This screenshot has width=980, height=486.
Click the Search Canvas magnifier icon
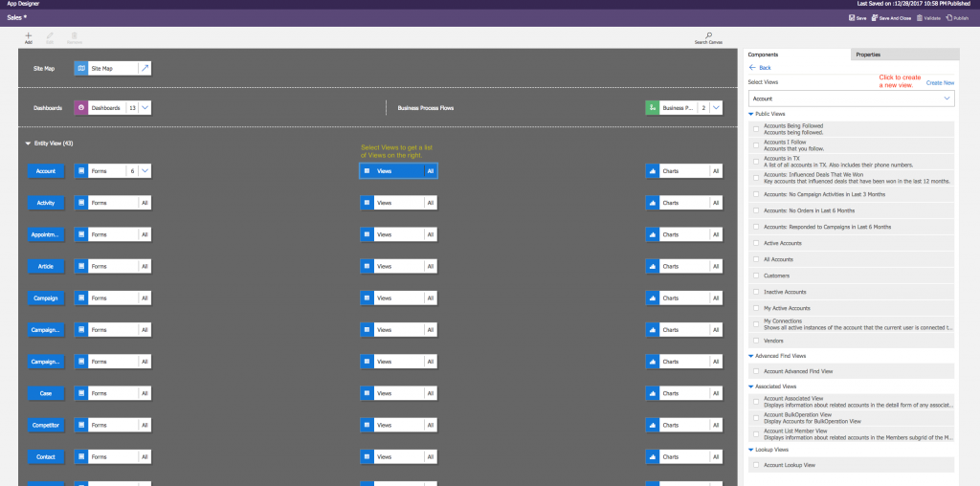709,35
